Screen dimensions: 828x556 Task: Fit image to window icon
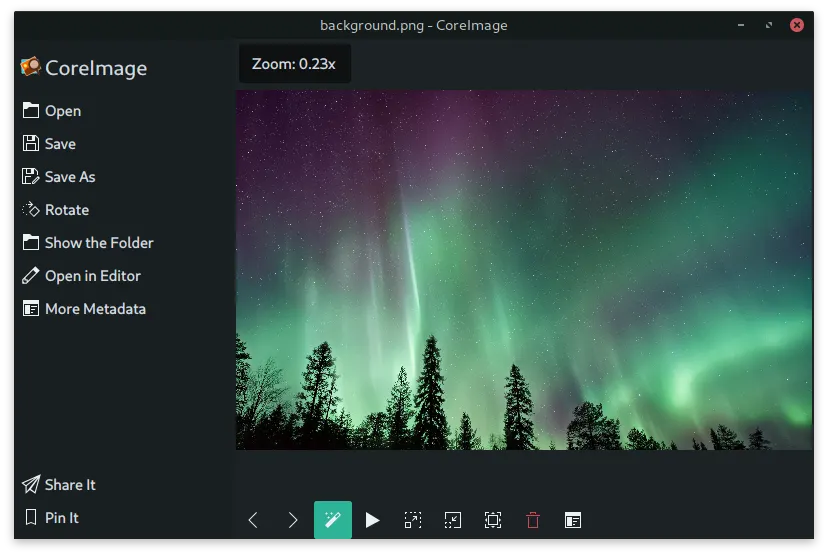point(493,520)
